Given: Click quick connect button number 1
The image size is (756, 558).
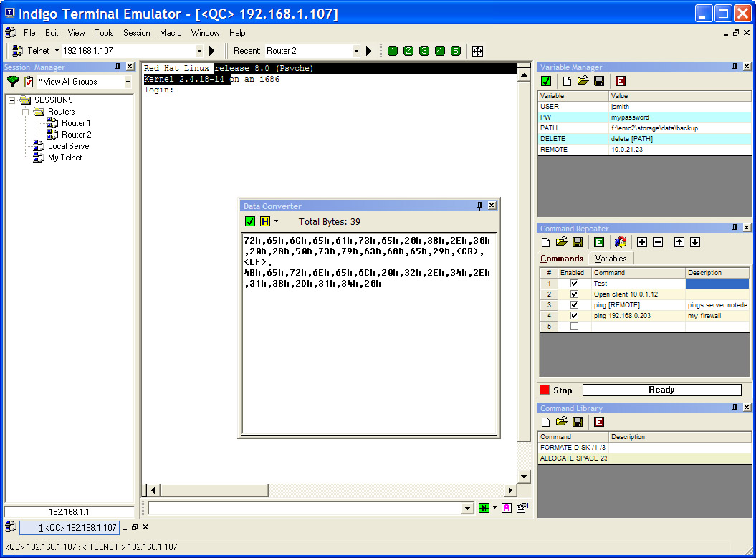Looking at the screenshot, I should tap(393, 51).
